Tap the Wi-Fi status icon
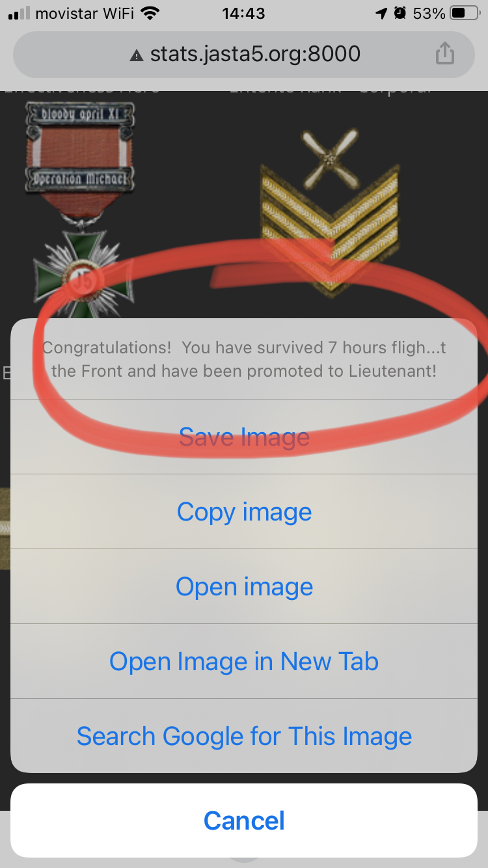Image resolution: width=488 pixels, height=868 pixels. 150,13
